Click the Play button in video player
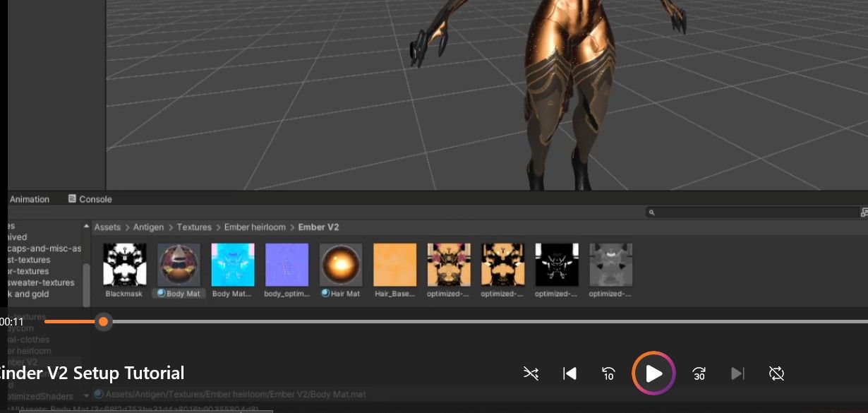 click(653, 373)
